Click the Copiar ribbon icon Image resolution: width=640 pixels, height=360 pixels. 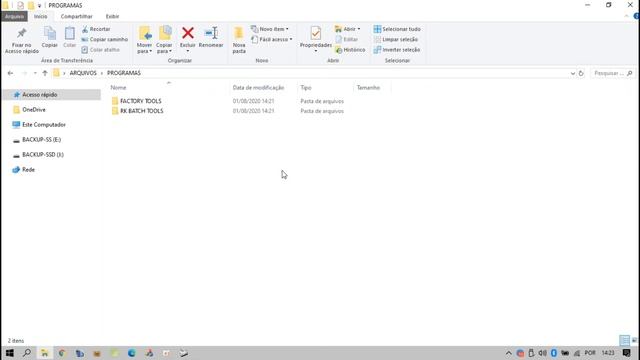(x=49, y=37)
